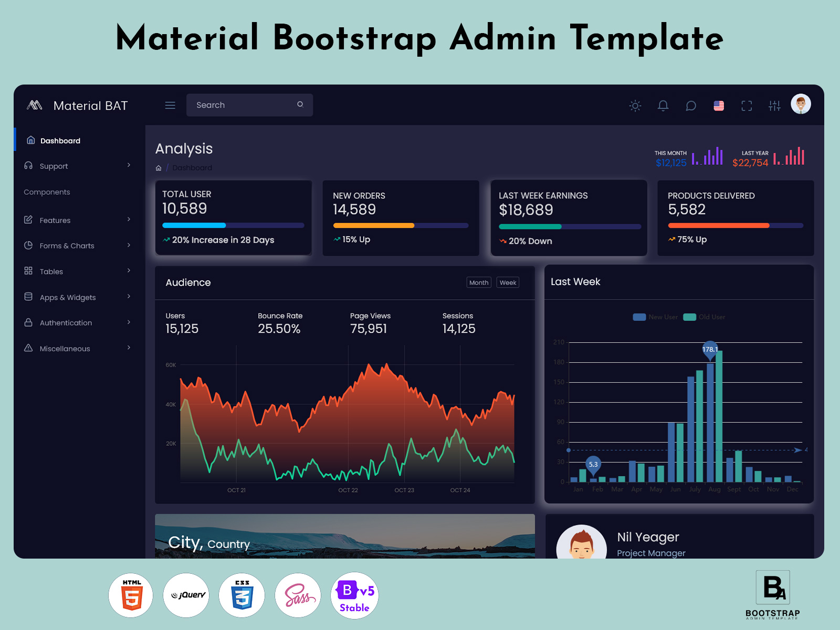840x630 pixels.
Task: Open language selector US flag
Action: tap(719, 106)
